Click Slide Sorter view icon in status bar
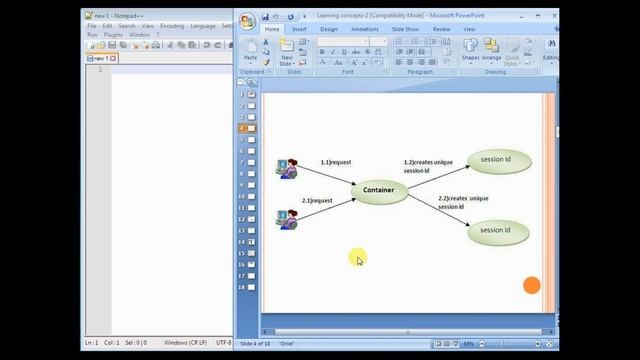This screenshot has width=640, height=360. coord(447,344)
